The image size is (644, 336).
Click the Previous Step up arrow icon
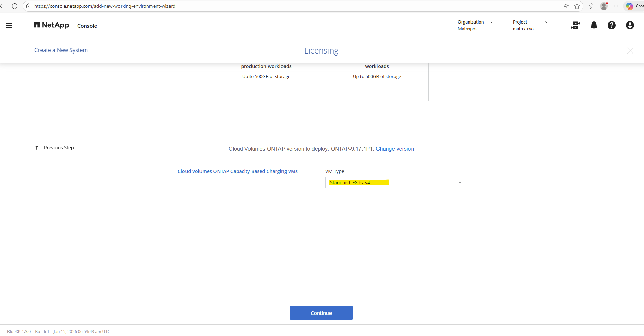[x=37, y=148]
